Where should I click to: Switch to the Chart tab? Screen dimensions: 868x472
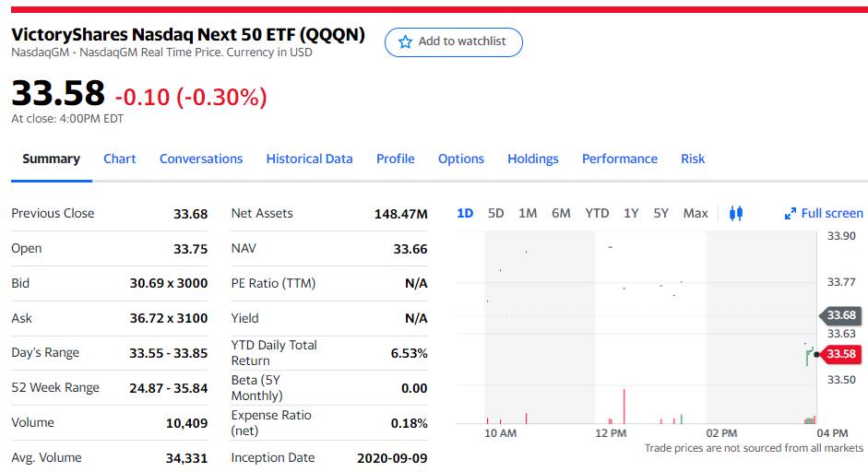120,159
